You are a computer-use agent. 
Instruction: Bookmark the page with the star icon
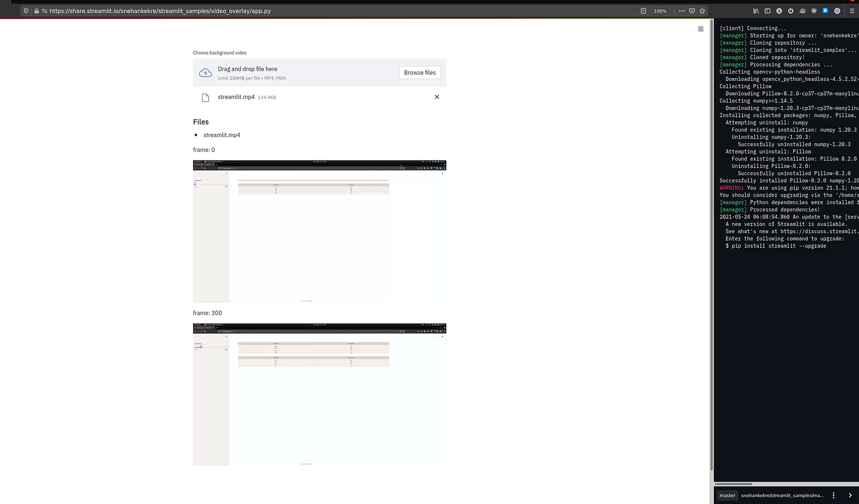coord(702,11)
